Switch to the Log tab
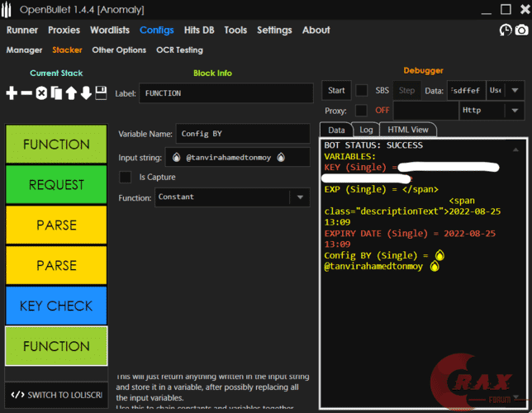Viewport: 532px width, 413px height. 366,130
